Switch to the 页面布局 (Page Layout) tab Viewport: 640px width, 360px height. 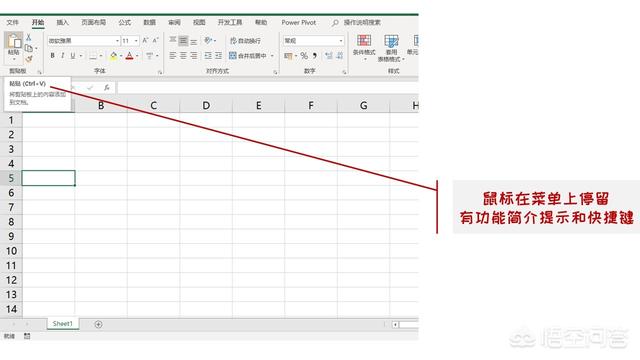[x=93, y=22]
